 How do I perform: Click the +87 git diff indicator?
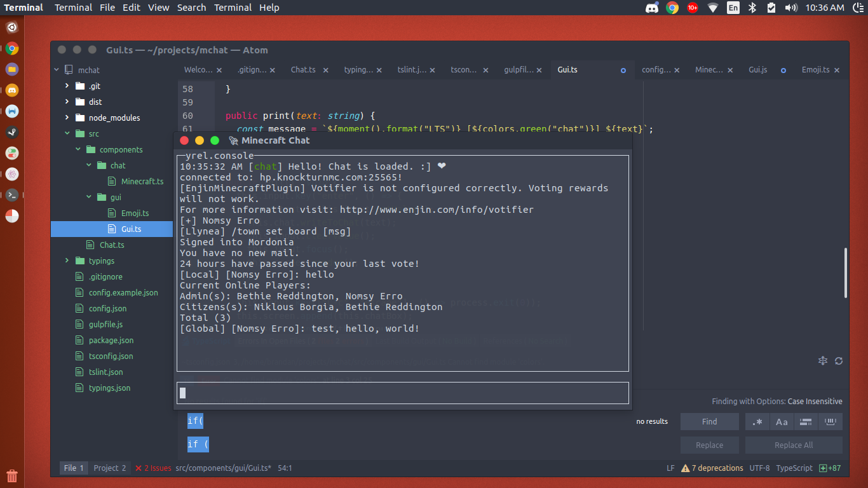coord(830,468)
